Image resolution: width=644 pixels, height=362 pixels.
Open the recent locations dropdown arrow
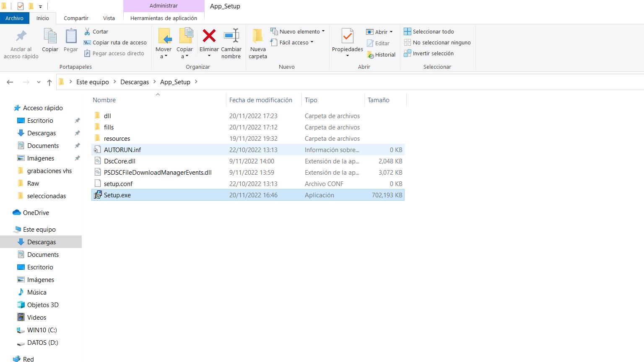(39, 82)
